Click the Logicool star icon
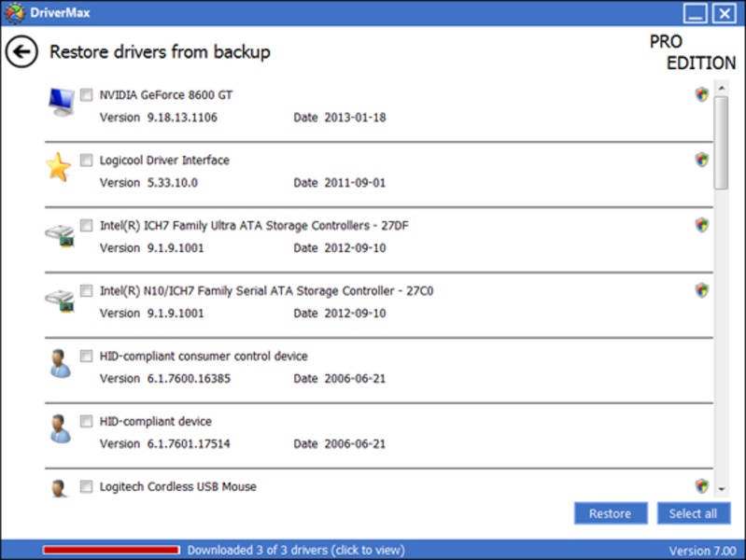The image size is (746, 560). point(59,168)
